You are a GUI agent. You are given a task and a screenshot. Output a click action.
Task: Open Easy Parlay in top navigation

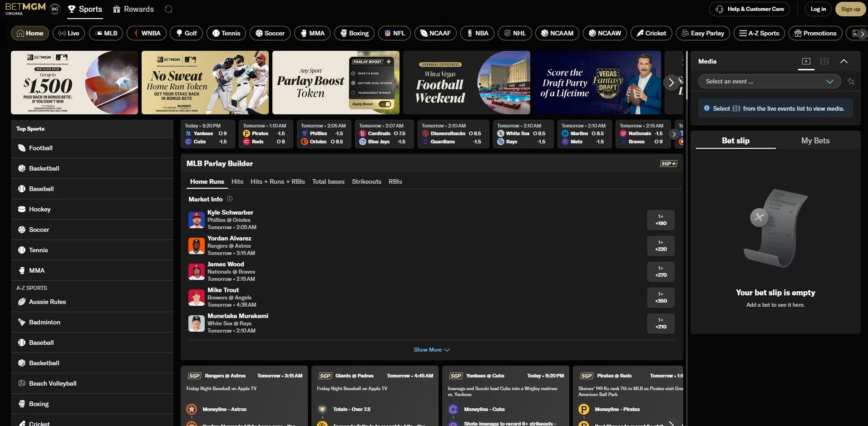(x=703, y=33)
